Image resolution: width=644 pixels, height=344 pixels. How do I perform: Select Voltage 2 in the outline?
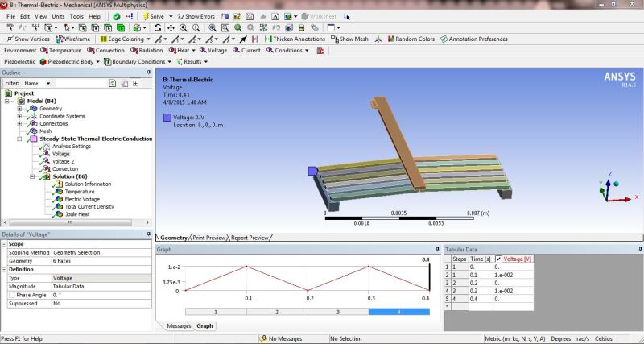tap(63, 161)
